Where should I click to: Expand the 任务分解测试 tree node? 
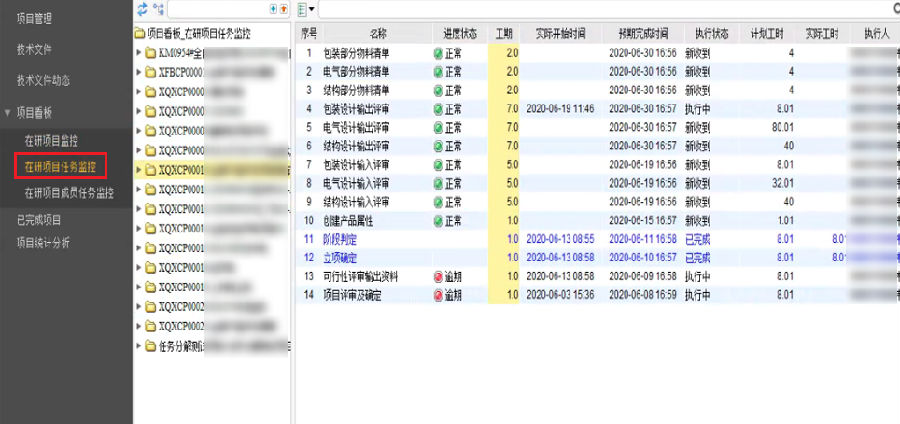point(139,346)
